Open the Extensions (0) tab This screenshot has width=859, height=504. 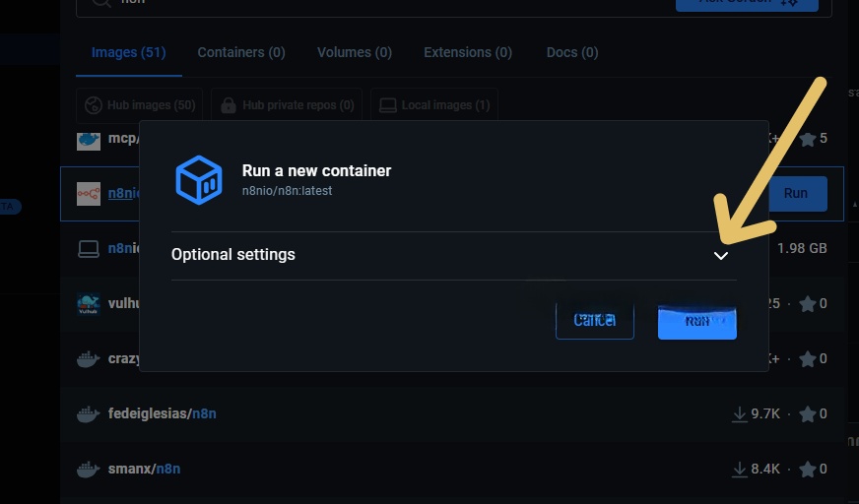pos(468,52)
